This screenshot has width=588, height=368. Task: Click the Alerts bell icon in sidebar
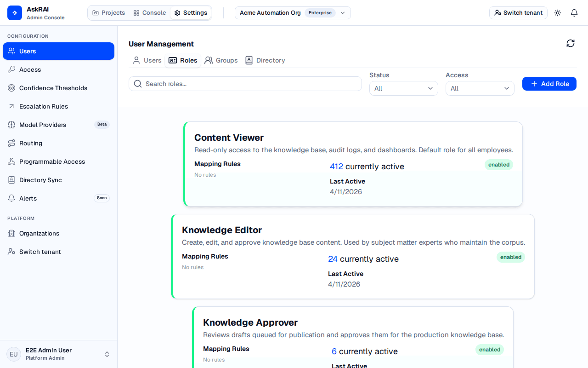pyautogui.click(x=11, y=198)
